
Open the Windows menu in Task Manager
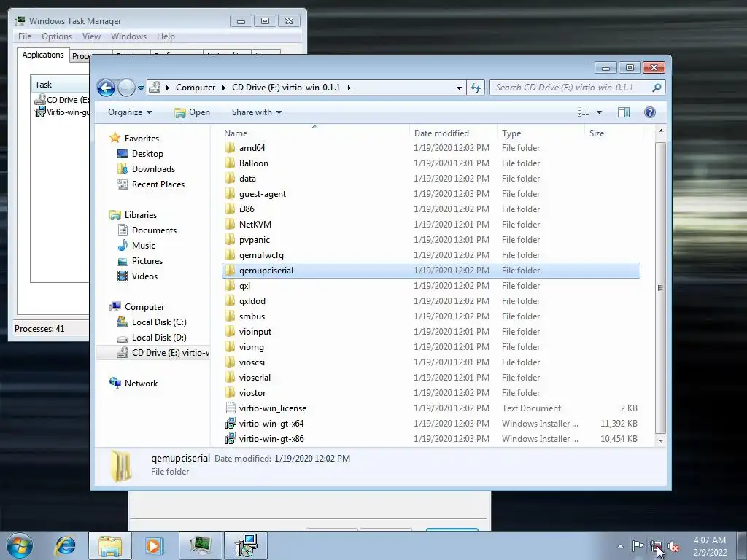pos(128,36)
